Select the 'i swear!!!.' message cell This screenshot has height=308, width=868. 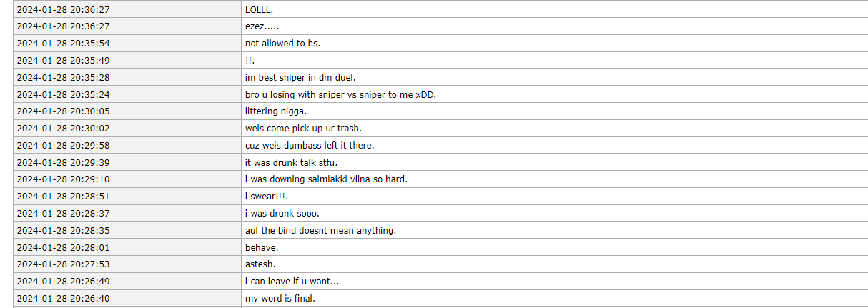(267, 197)
